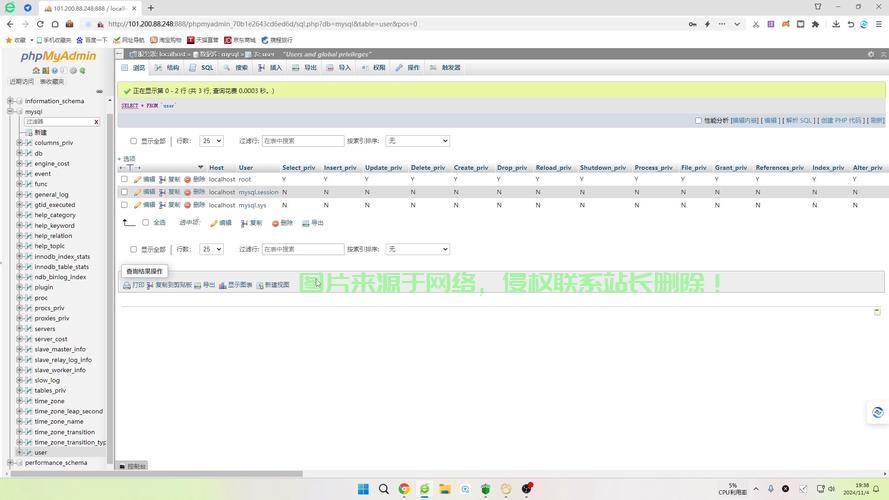Click the red delete icon for root row
This screenshot has width=889, height=500.
[188, 179]
